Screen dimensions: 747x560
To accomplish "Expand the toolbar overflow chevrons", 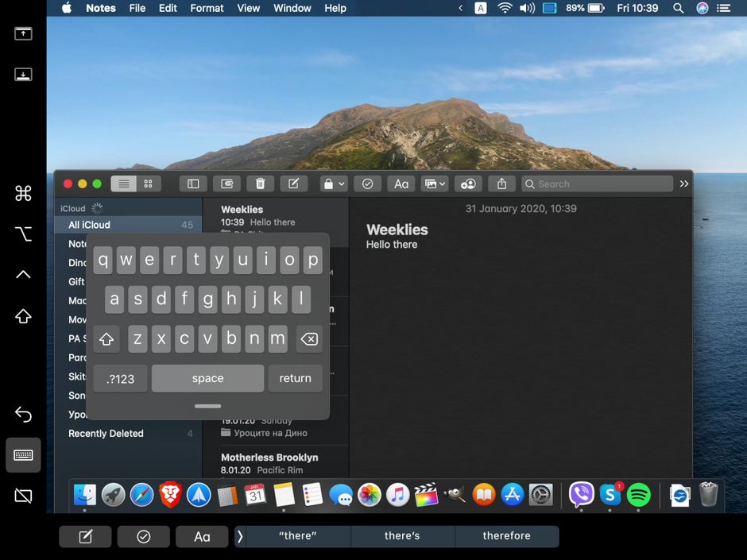I will click(684, 183).
